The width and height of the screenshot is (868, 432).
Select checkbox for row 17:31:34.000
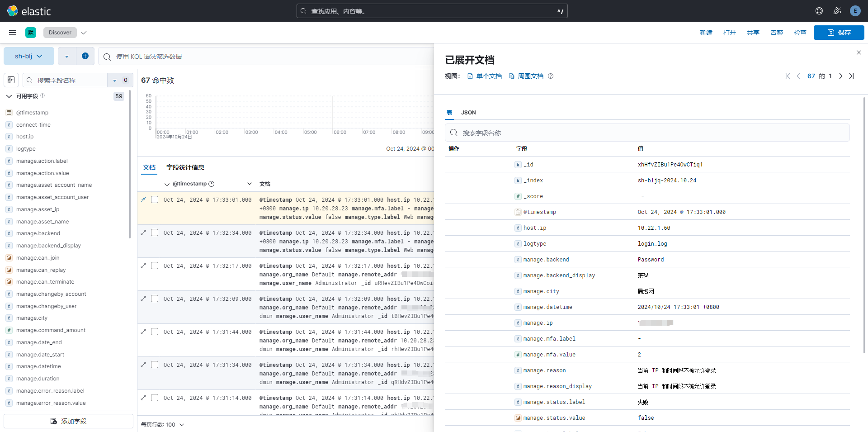[155, 365]
